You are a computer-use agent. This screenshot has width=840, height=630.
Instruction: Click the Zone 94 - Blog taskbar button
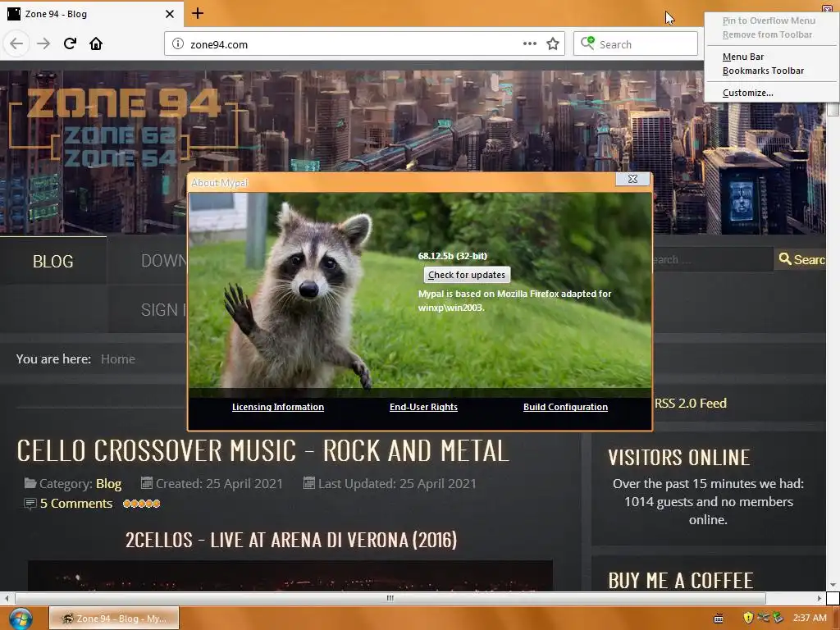click(x=113, y=619)
